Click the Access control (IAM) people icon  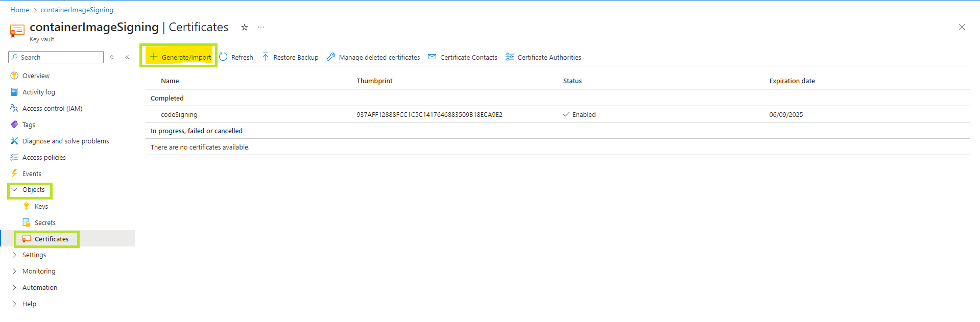tap(14, 108)
